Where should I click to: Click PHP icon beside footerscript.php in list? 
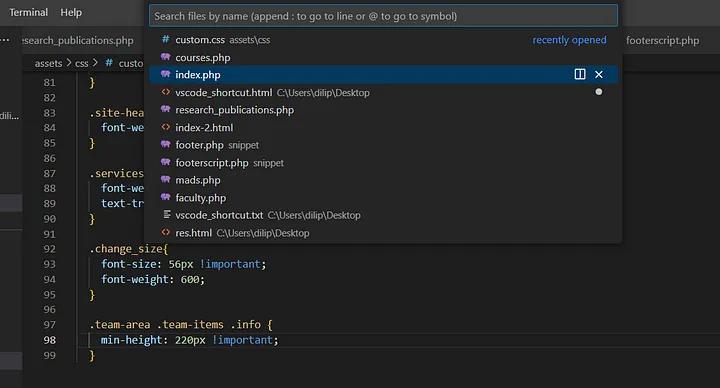click(x=166, y=162)
